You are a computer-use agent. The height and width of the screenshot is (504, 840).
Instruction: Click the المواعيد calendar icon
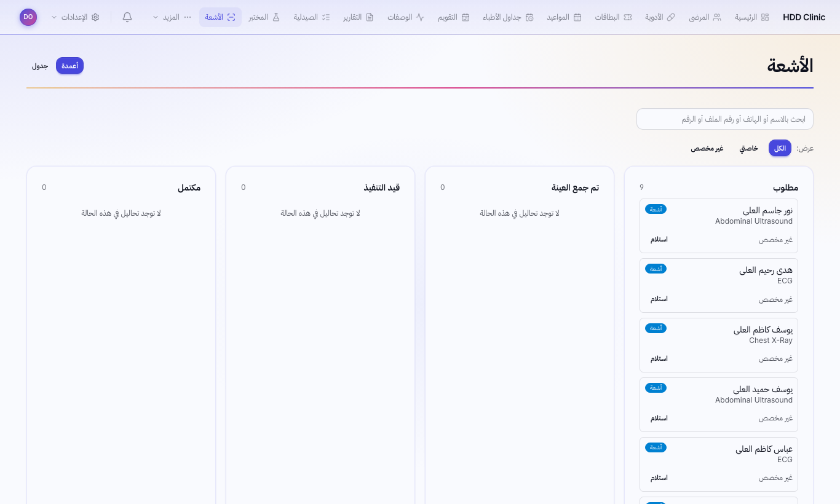pyautogui.click(x=577, y=17)
